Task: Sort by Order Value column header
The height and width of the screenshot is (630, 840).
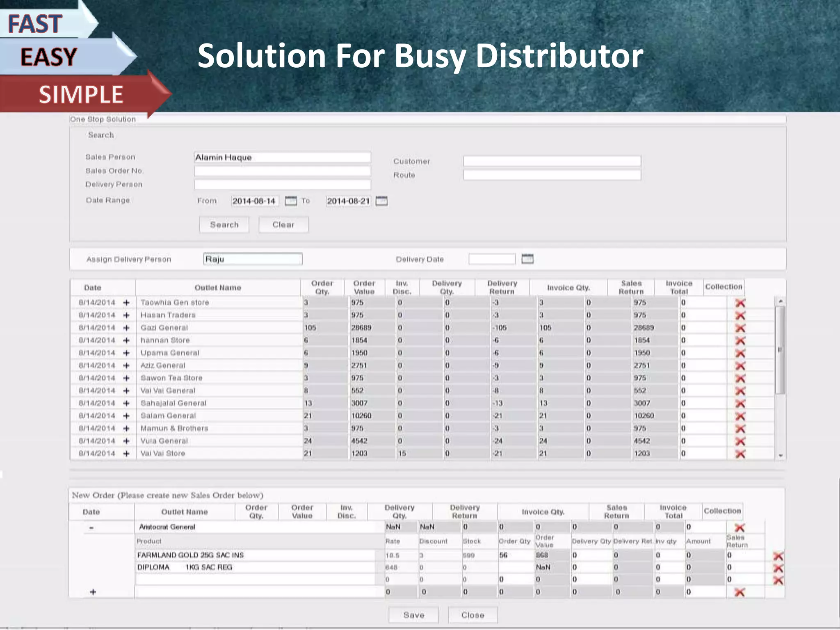Action: (364, 288)
